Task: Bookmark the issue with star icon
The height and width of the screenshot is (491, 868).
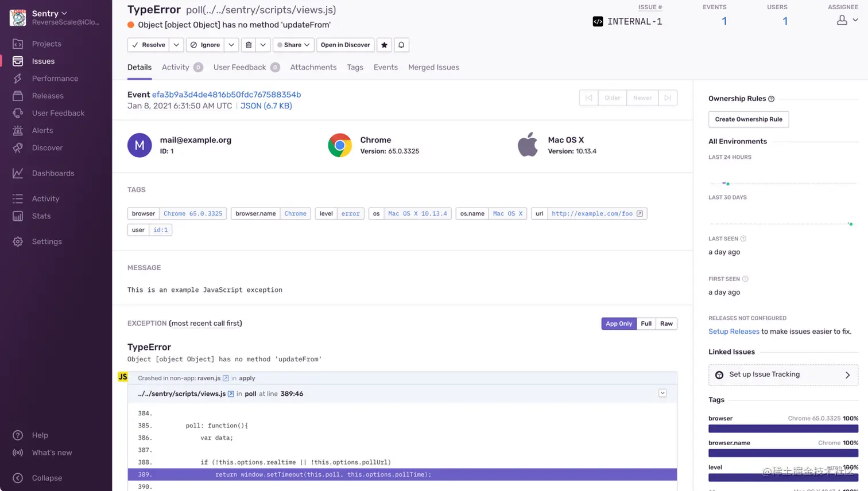Action: (385, 45)
